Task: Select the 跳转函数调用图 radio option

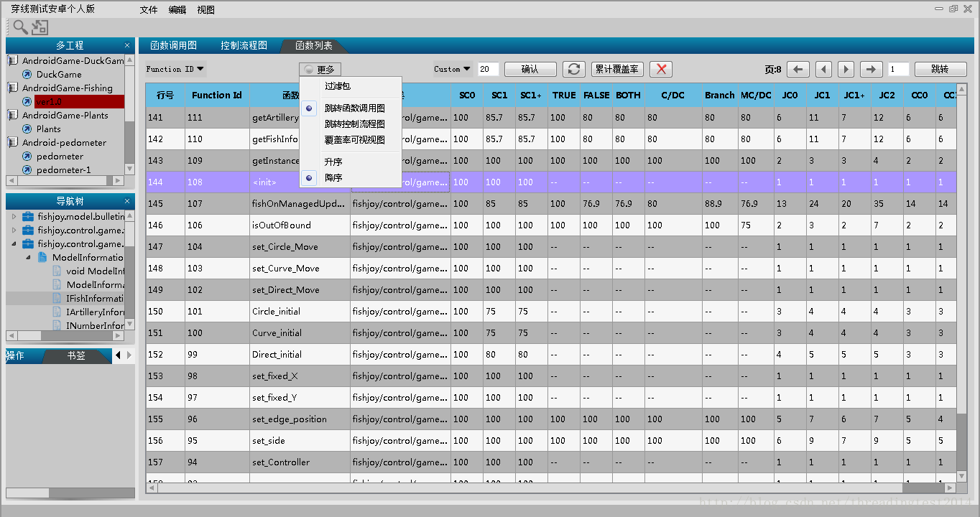Action: click(x=309, y=108)
